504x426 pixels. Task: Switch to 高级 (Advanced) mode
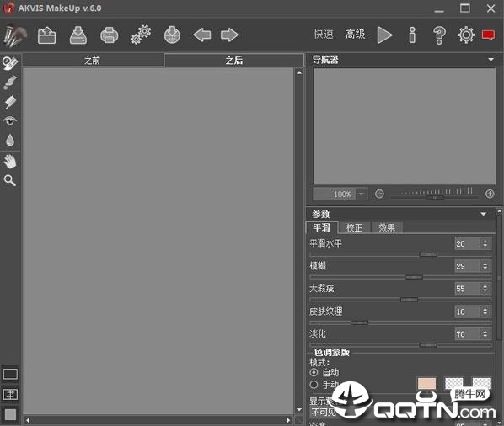point(355,34)
